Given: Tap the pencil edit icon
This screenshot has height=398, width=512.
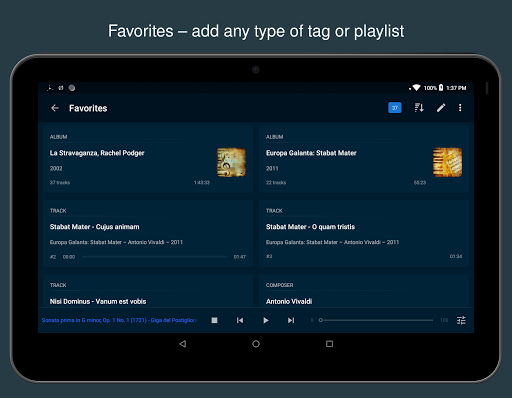Looking at the screenshot, I should [x=441, y=108].
